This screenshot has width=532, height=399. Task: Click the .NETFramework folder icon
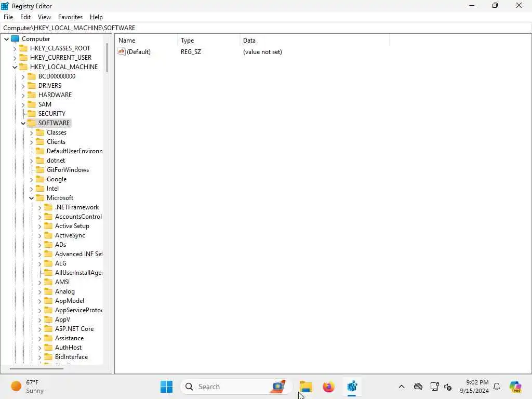click(x=48, y=207)
